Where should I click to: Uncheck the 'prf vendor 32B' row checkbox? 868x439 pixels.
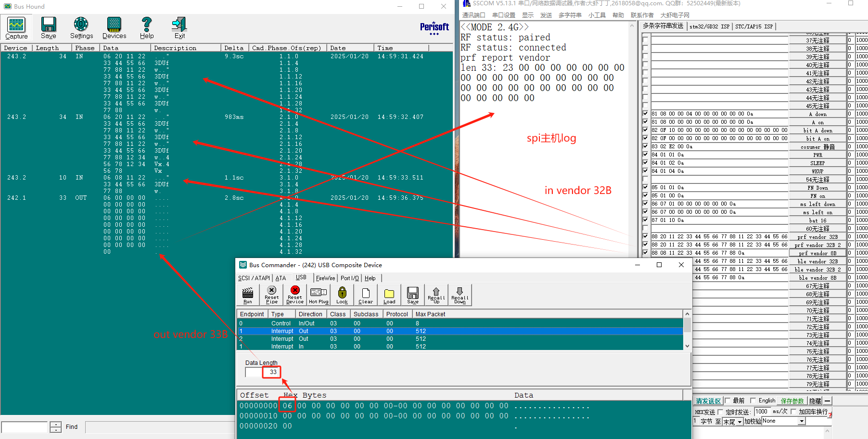point(645,236)
